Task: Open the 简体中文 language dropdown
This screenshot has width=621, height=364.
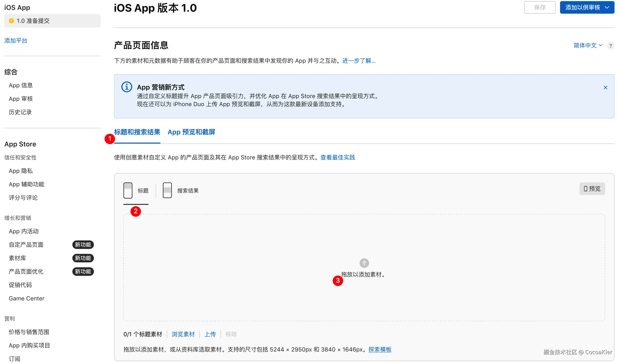Action: pyautogui.click(x=588, y=46)
